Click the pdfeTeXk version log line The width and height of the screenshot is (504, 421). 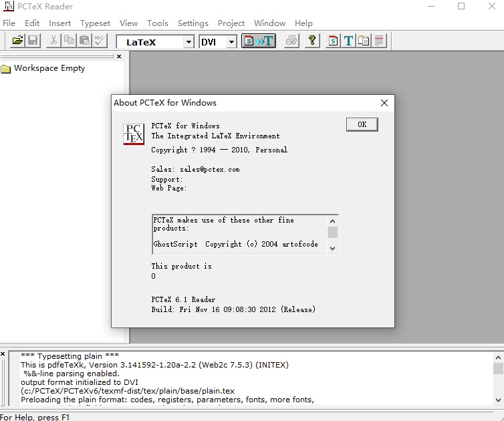(x=154, y=365)
